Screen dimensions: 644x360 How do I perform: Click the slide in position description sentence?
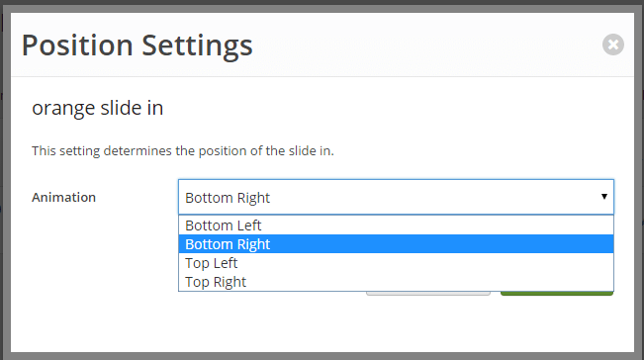tap(183, 151)
